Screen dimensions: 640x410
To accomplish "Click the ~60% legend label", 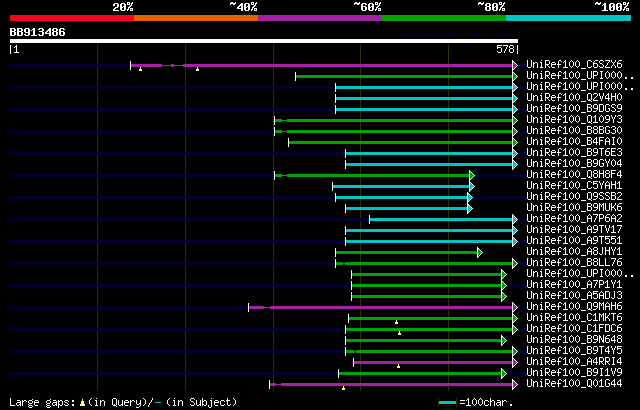I will coord(367,7).
